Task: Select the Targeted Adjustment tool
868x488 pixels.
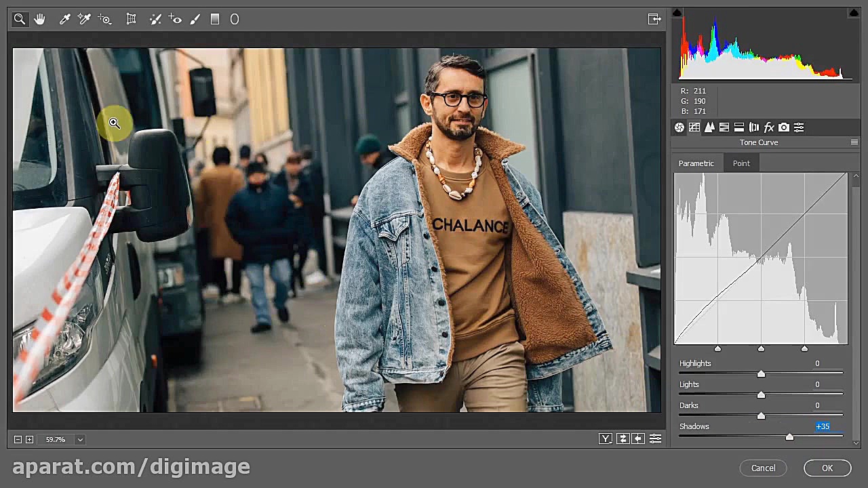Action: pyautogui.click(x=104, y=20)
